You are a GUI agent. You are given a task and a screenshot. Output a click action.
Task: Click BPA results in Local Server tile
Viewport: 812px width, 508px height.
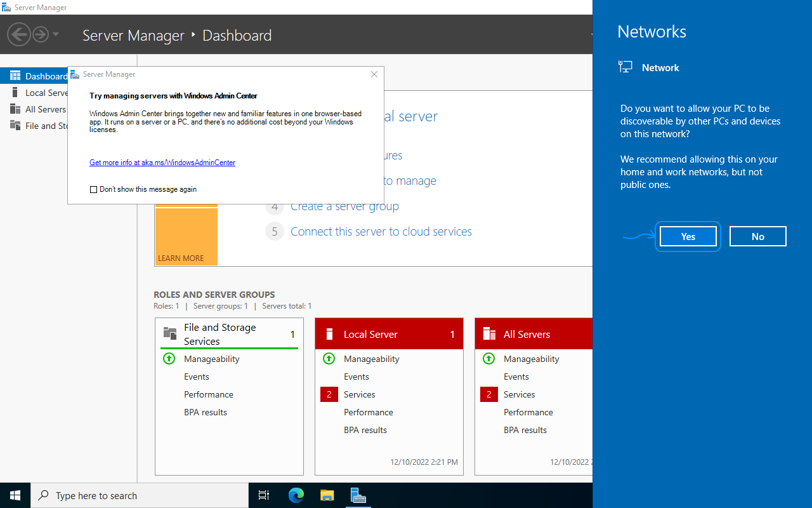(365, 430)
